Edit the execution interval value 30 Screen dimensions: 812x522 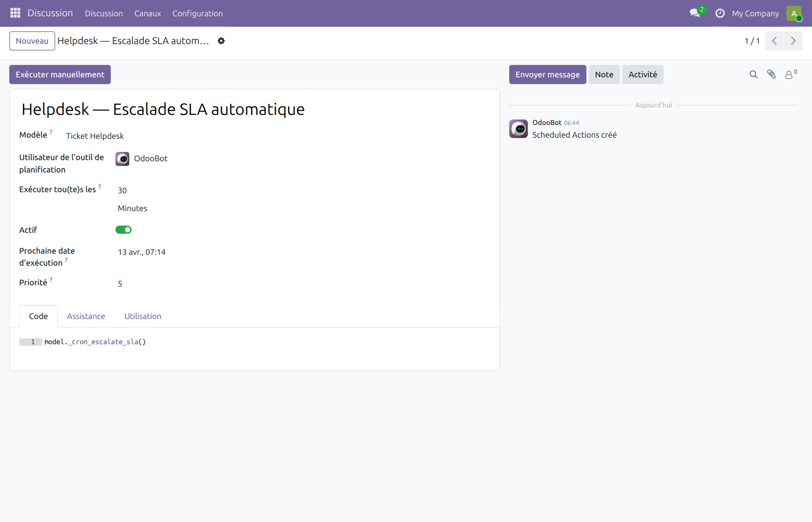coord(122,190)
